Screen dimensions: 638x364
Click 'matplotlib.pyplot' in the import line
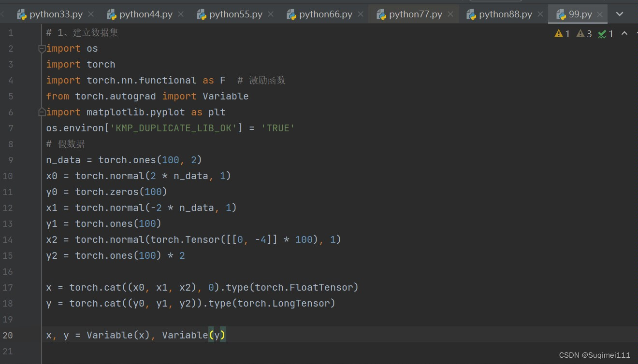tap(136, 112)
